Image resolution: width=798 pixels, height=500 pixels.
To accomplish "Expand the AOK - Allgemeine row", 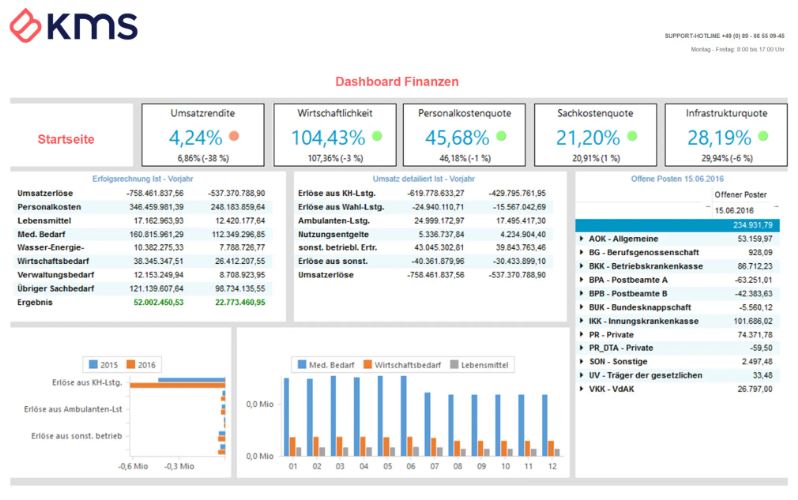I will pyautogui.click(x=582, y=239).
